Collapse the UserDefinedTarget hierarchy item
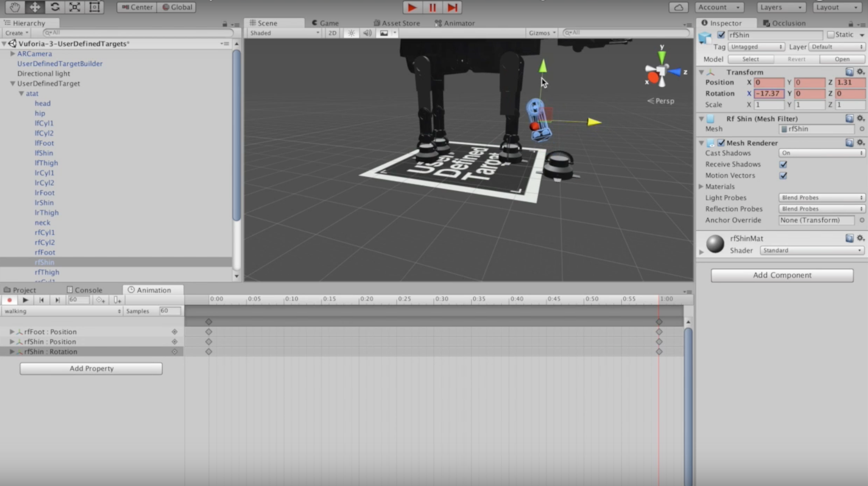The image size is (868, 486). [12, 83]
